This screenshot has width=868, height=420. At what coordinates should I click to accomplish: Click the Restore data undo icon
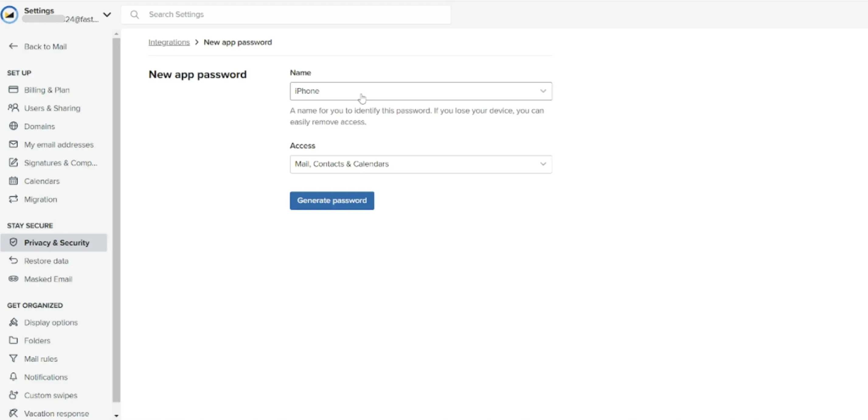coord(13,260)
